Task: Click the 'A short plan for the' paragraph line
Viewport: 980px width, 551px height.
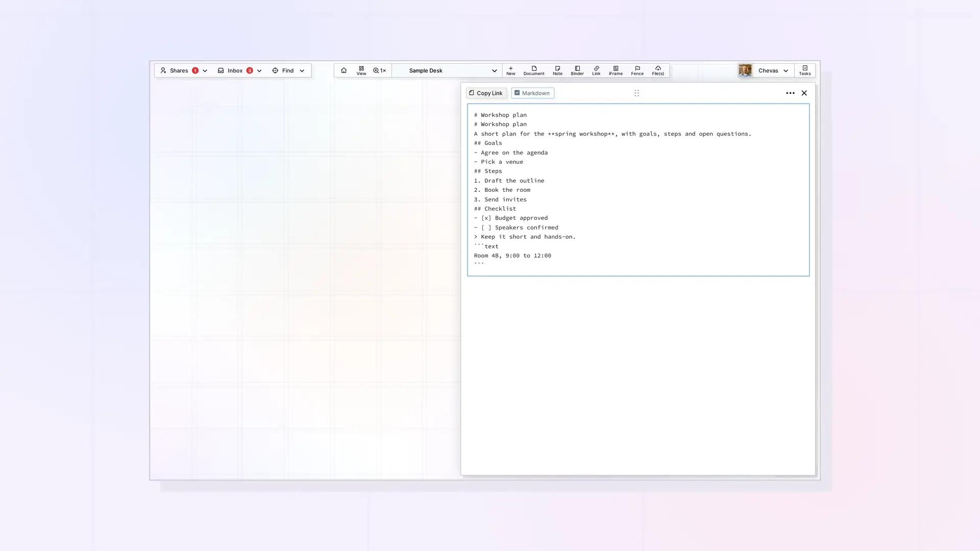Action: point(612,134)
